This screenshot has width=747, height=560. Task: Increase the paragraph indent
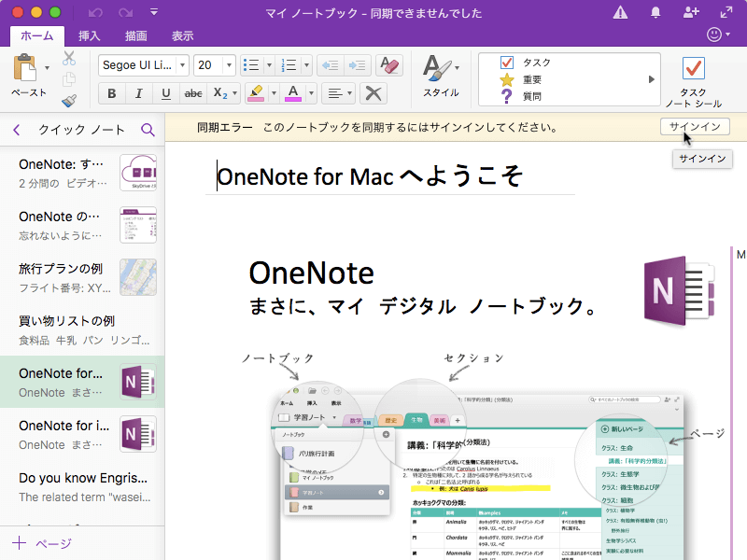357,64
